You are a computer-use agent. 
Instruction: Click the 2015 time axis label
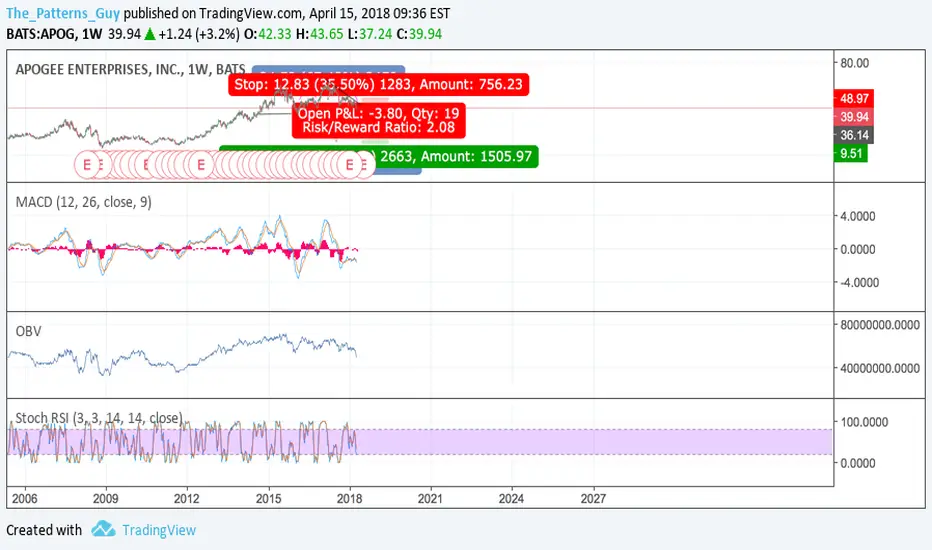(268, 498)
